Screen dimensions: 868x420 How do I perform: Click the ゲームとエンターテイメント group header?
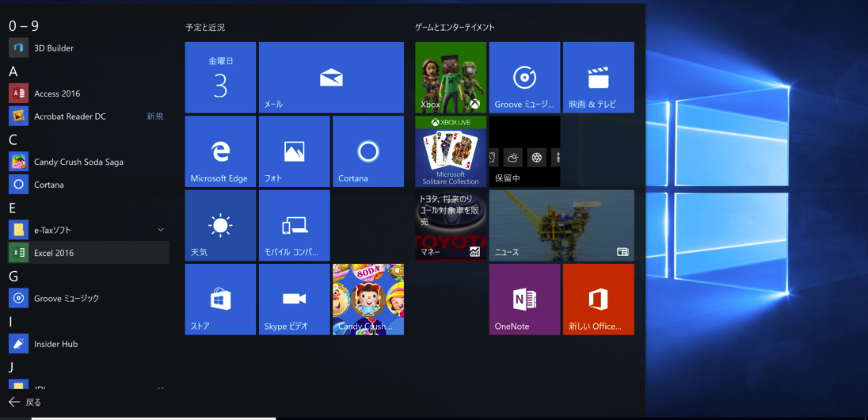click(x=455, y=27)
